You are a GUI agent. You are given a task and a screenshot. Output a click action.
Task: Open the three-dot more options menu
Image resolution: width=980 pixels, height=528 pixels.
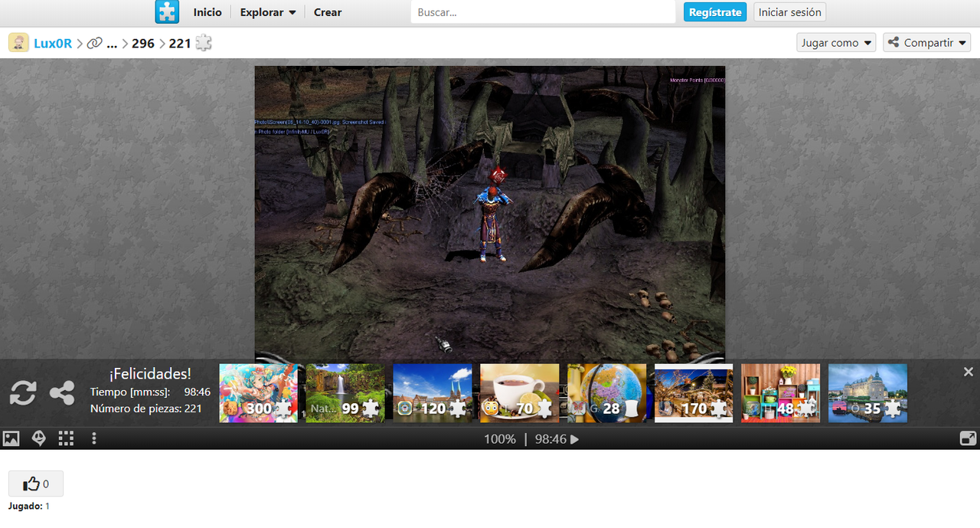[x=94, y=438]
